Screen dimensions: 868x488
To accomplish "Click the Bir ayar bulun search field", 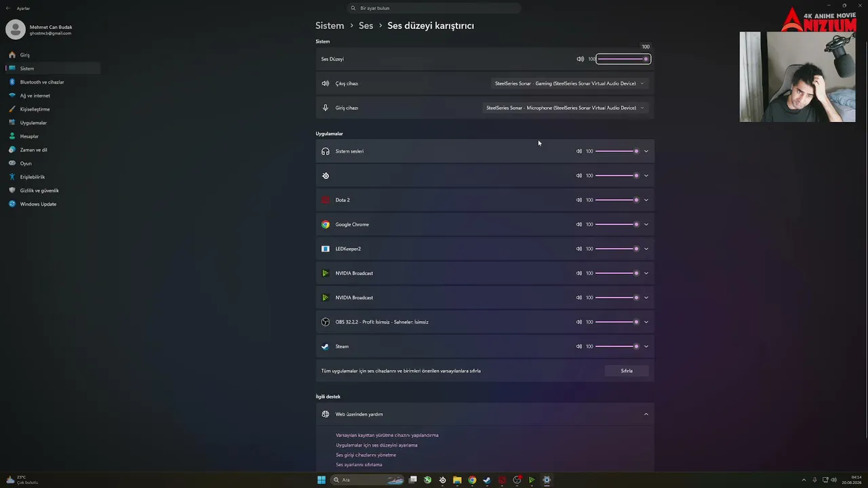I will pyautogui.click(x=434, y=8).
